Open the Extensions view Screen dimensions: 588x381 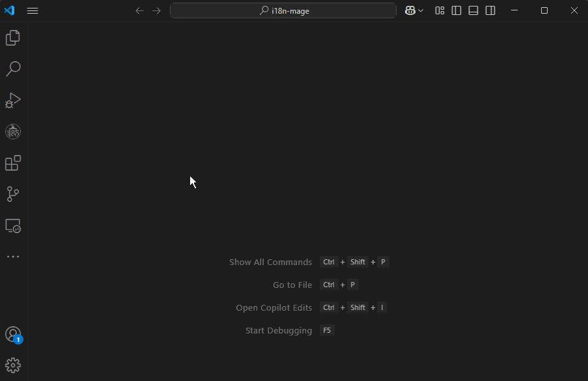(13, 162)
